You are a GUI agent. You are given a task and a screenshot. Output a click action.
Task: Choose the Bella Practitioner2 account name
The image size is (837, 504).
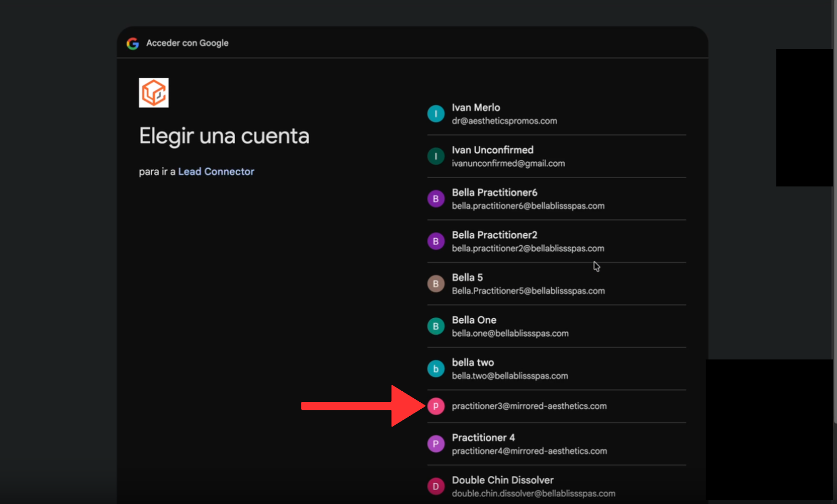pyautogui.click(x=494, y=235)
